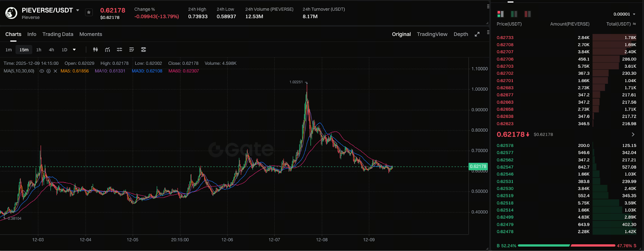
Task: Click the MA10 value label
Action: pos(110,71)
